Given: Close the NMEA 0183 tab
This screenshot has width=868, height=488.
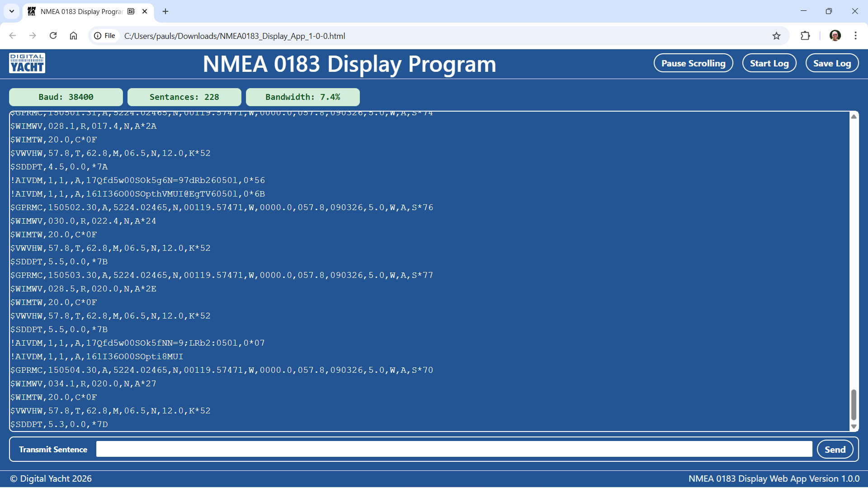Looking at the screenshot, I should tap(145, 12).
